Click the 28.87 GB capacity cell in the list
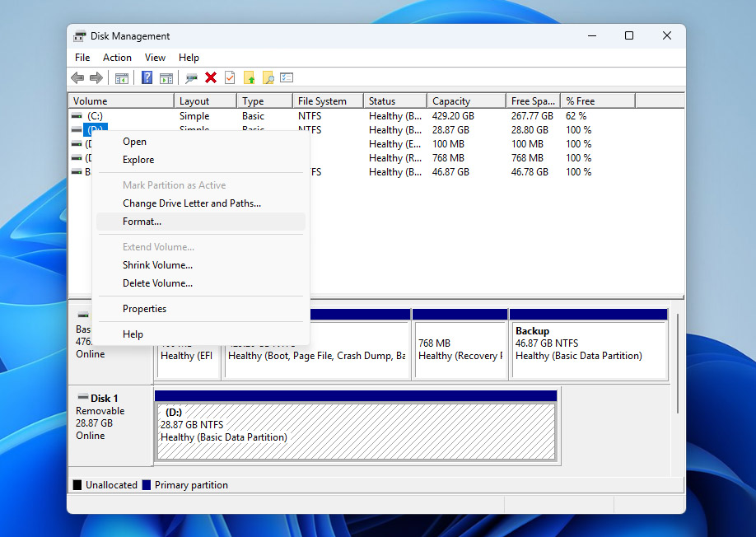The height and width of the screenshot is (537, 756). tap(450, 130)
